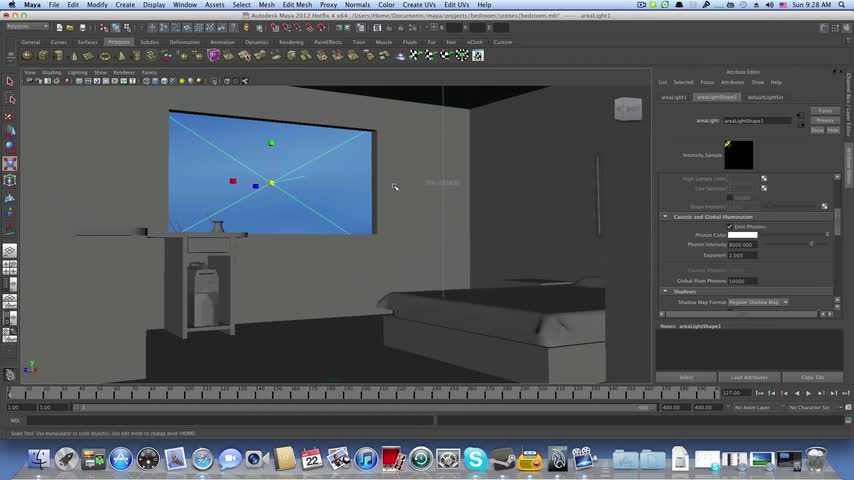Select the polygon Cone shelf icon
This screenshot has height=480, width=854.
74,56
